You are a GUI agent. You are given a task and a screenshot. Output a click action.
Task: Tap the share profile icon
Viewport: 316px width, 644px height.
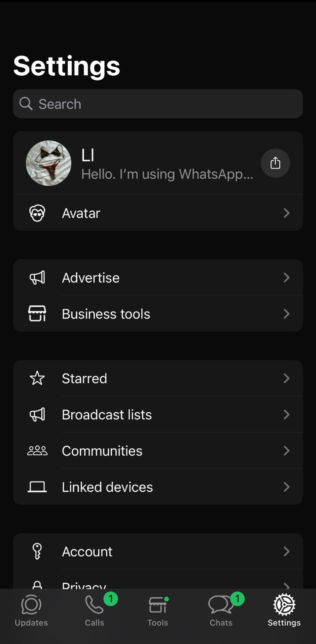(x=275, y=163)
